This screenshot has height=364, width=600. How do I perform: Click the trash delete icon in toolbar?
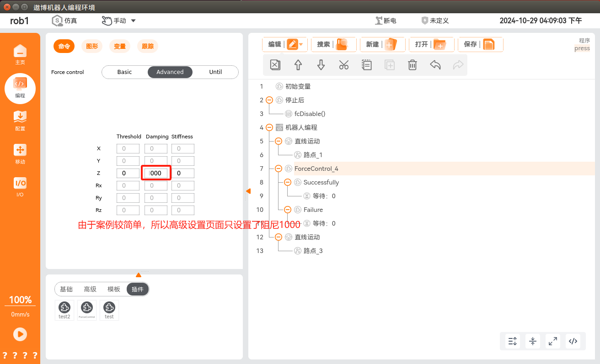tap(412, 65)
